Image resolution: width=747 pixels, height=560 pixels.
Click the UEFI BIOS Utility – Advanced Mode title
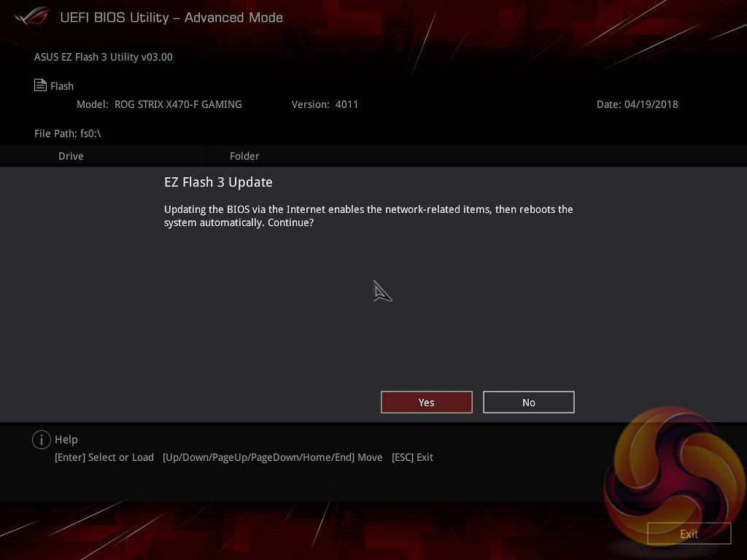tap(171, 17)
